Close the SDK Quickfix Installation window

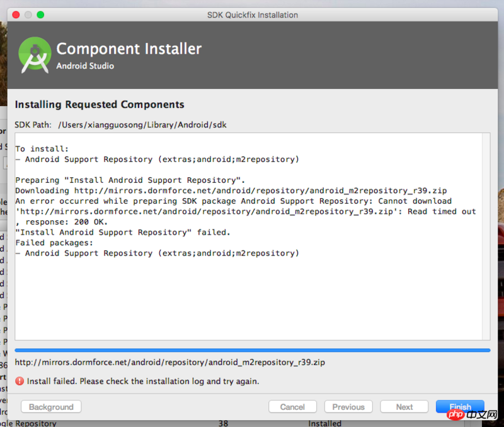tap(16, 15)
